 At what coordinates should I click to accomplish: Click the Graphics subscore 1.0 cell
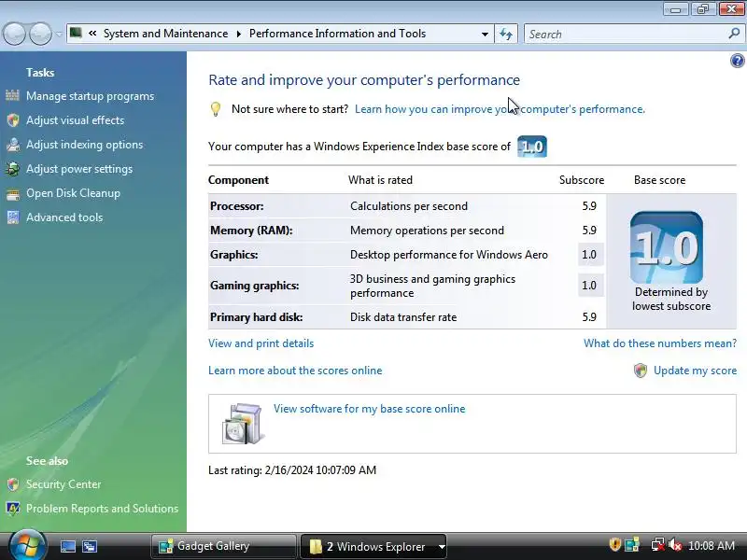[589, 255]
